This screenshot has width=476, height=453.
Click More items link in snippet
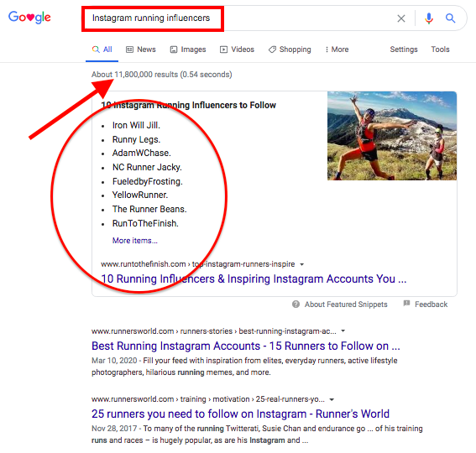coord(135,241)
